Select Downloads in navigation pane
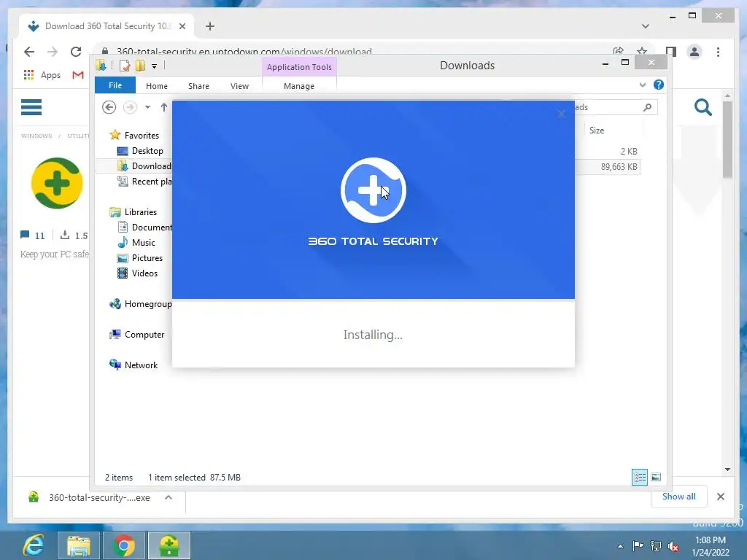The height and width of the screenshot is (560, 747). [144, 166]
